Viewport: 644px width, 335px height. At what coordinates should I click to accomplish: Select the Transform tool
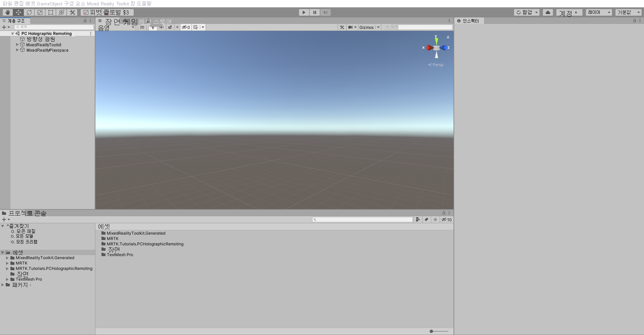pyautogui.click(x=61, y=12)
